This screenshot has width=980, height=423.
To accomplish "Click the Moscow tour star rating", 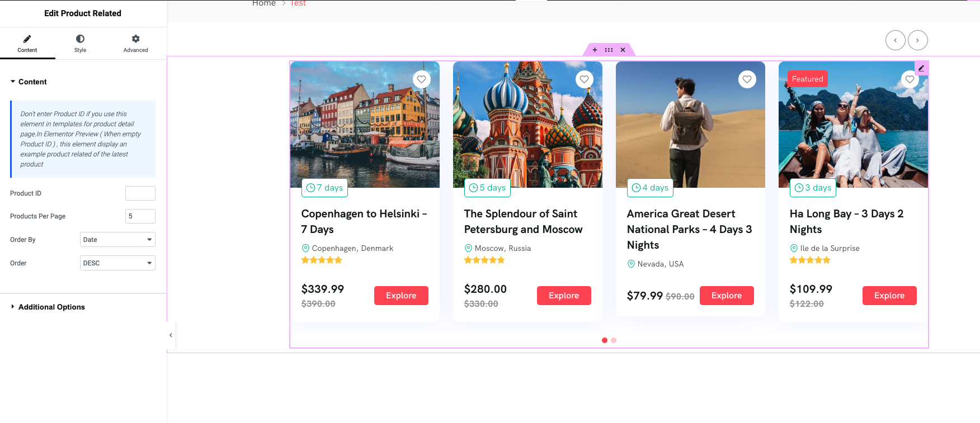I will point(484,260).
